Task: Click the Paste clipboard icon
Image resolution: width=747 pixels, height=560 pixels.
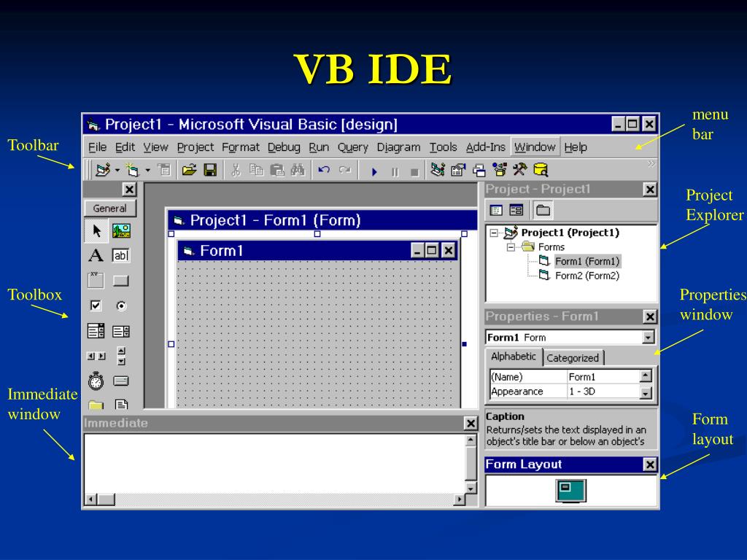Action: tap(276, 169)
